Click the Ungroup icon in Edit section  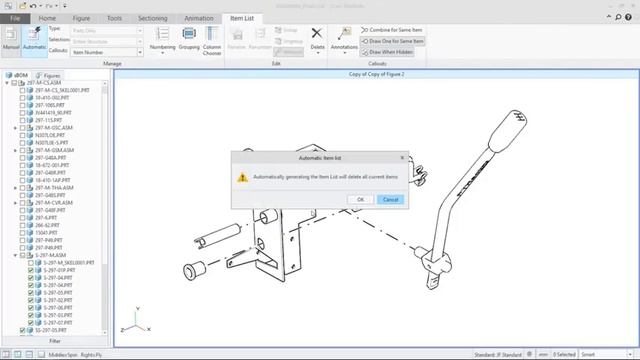278,41
